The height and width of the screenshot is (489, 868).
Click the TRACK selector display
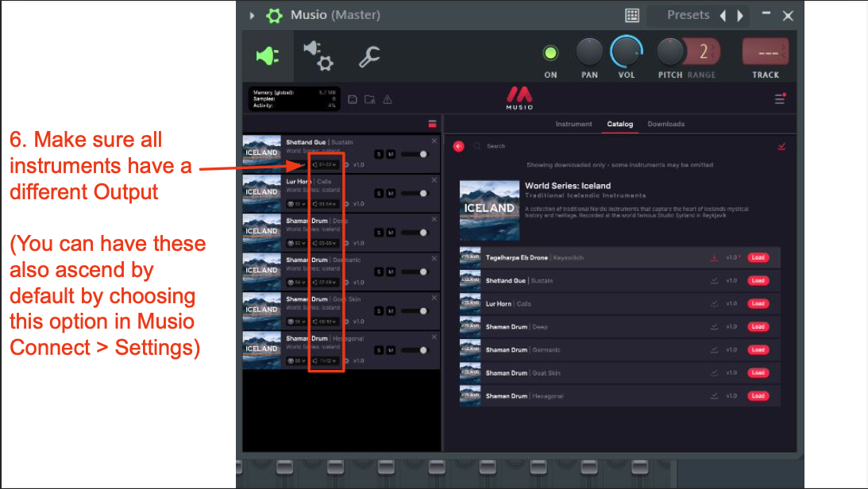pos(765,52)
